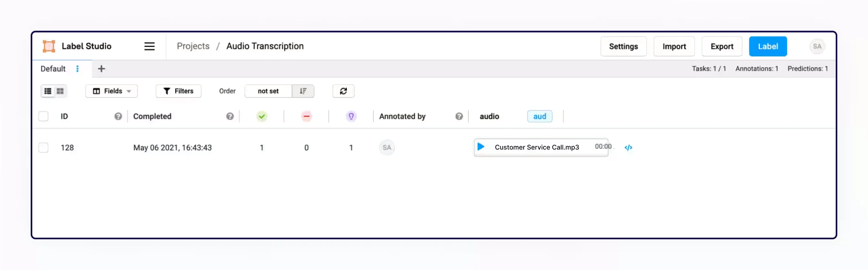This screenshot has height=270, width=868.
Task: Open the Order not set dropdown
Action: [x=268, y=91]
